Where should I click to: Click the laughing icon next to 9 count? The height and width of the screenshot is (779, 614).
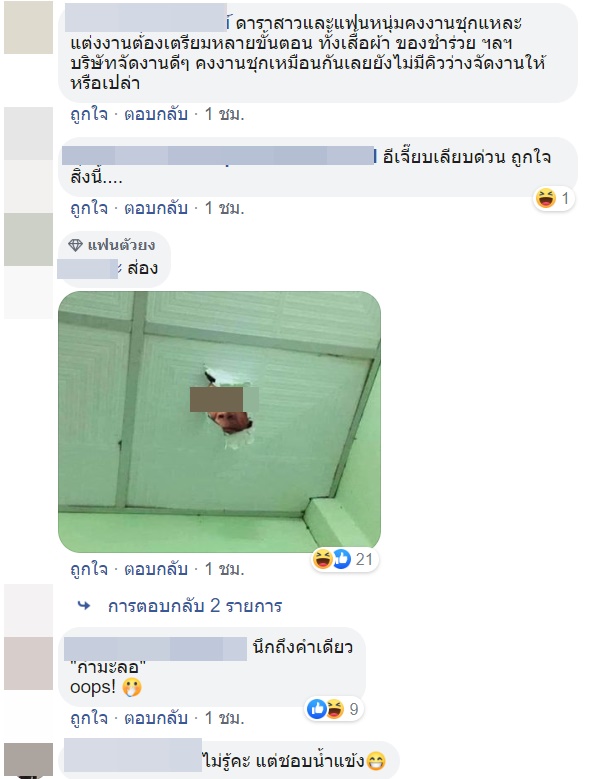click(335, 709)
